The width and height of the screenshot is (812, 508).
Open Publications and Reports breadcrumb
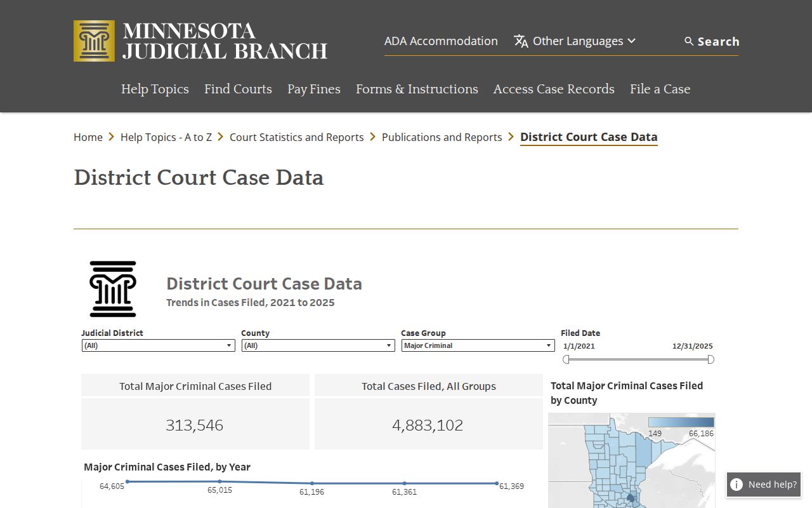pos(442,137)
